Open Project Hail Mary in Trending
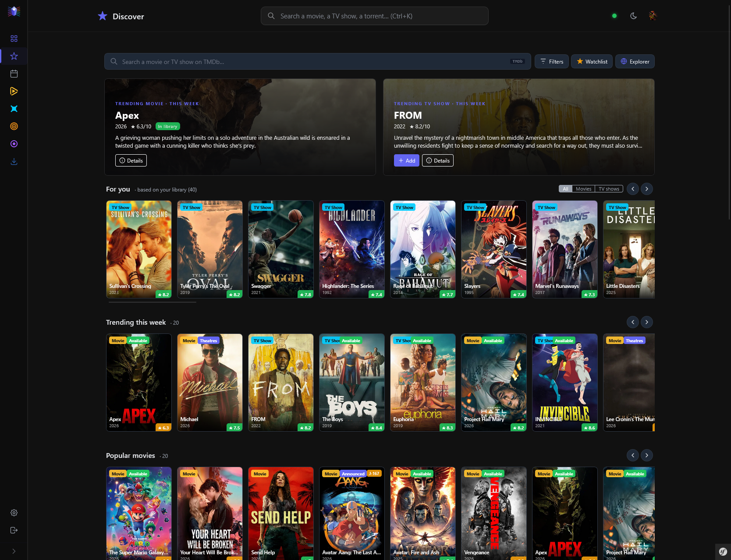Image resolution: width=731 pixels, height=560 pixels. point(494,383)
